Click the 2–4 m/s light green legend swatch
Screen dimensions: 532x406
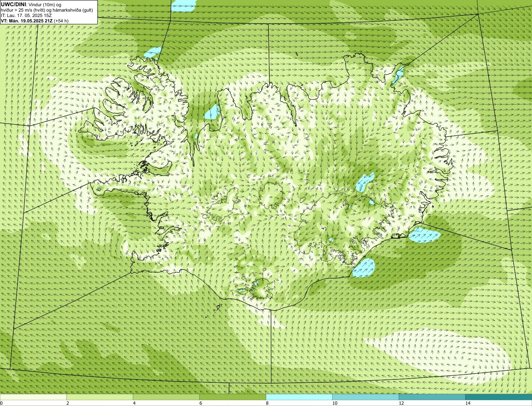100,397
